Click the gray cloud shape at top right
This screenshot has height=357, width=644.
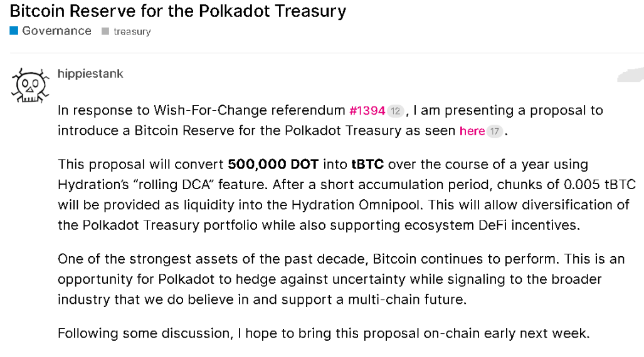coord(631,75)
